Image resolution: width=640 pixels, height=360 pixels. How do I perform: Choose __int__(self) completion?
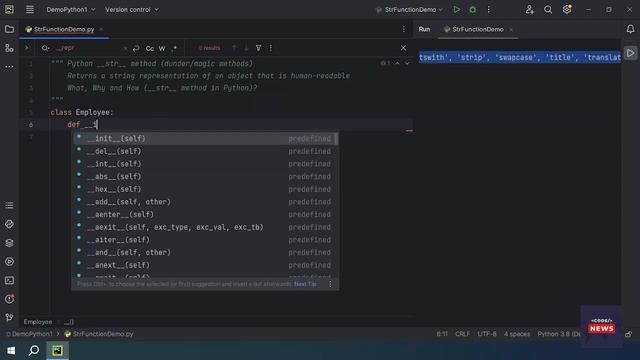204,164
